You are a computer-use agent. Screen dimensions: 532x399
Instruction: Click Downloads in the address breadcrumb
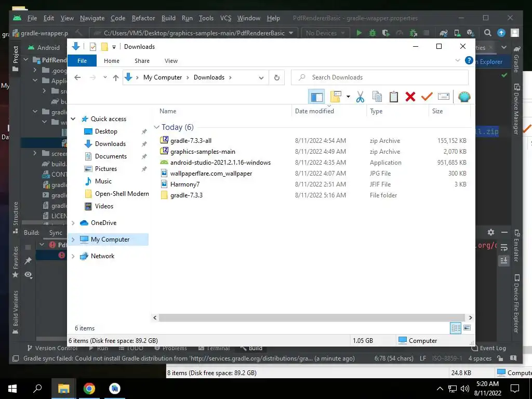(209, 77)
